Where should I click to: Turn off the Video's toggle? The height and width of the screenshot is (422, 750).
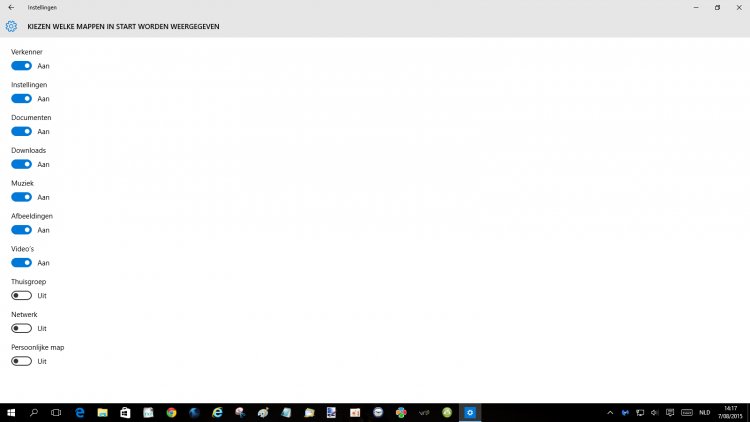pyautogui.click(x=22, y=263)
